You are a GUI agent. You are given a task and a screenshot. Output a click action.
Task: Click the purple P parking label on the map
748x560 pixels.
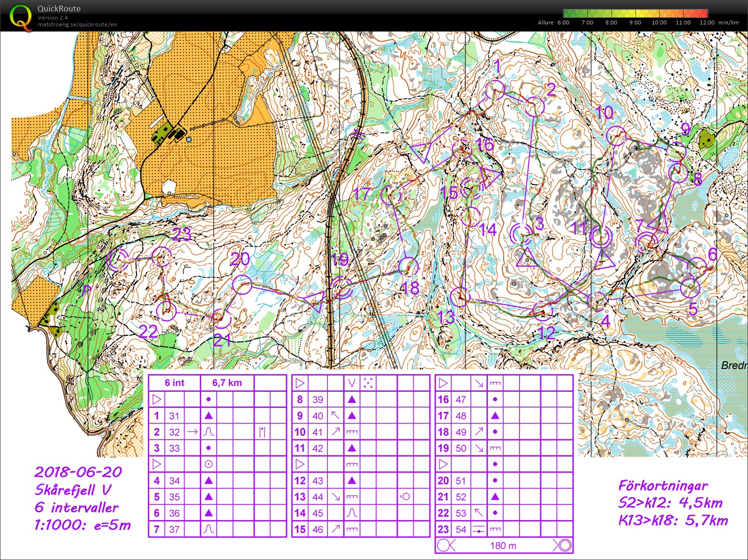(86, 291)
